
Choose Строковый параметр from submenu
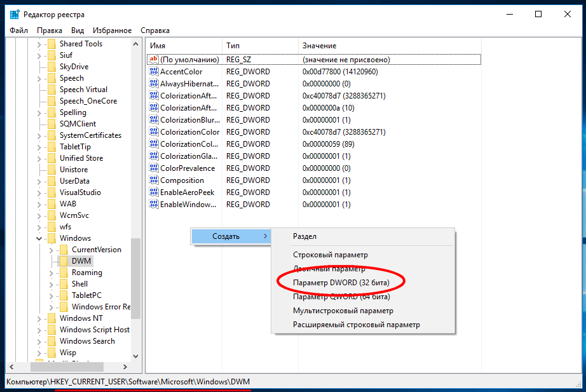click(363, 255)
